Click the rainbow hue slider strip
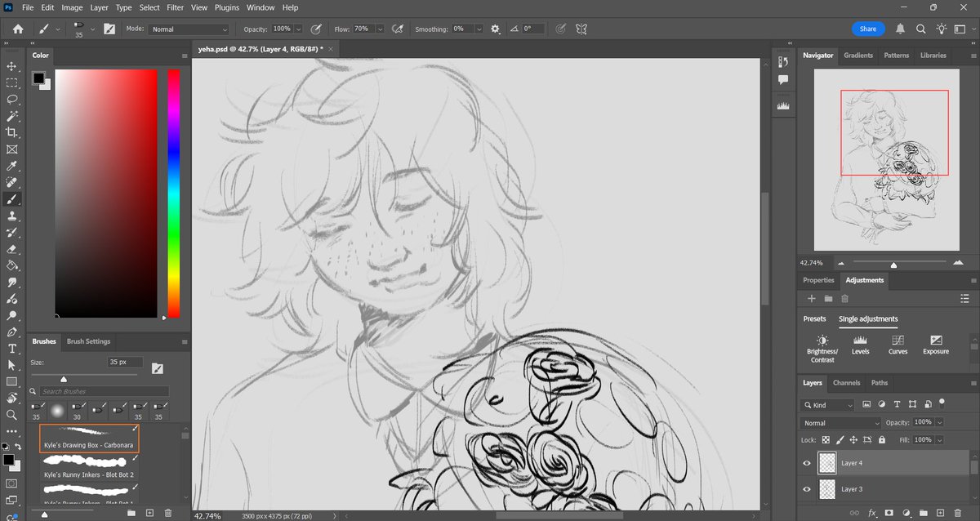 tap(174, 194)
